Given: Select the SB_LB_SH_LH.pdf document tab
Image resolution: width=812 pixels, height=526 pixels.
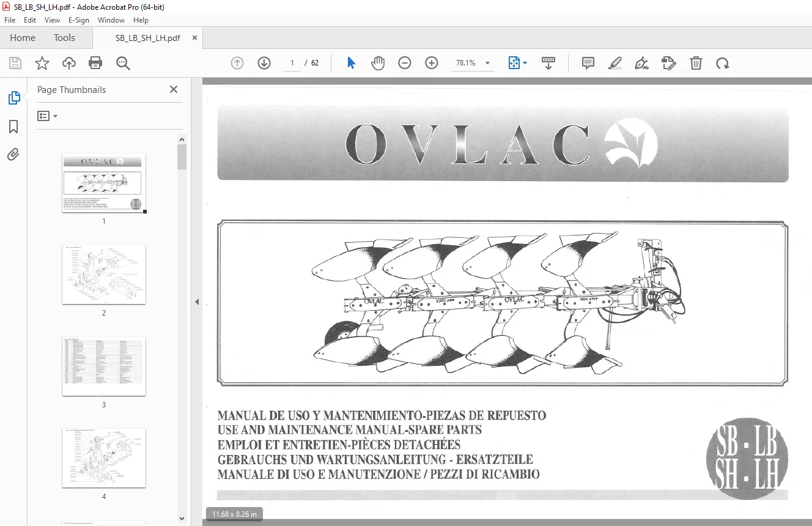Looking at the screenshot, I should pos(148,38).
